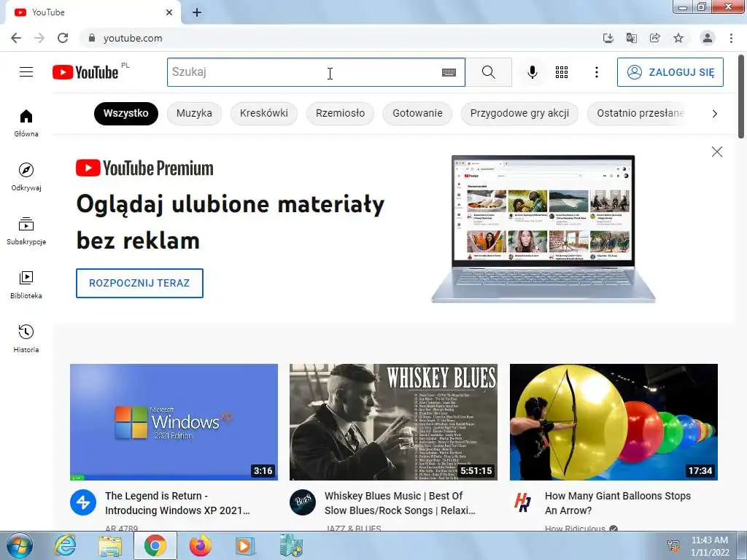Select the Wszystko chip
Screen dimensions: 747x560
pyautogui.click(x=125, y=113)
